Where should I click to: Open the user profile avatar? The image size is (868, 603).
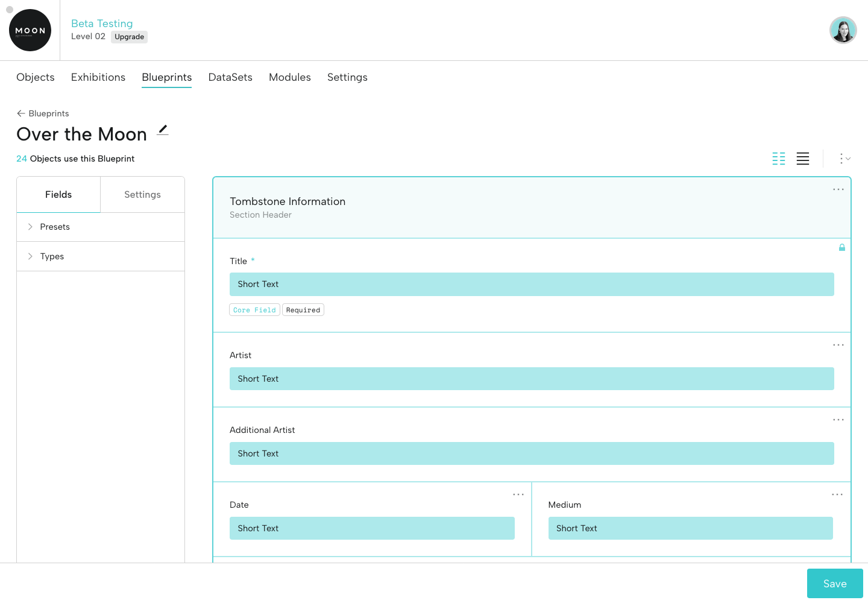click(x=843, y=30)
